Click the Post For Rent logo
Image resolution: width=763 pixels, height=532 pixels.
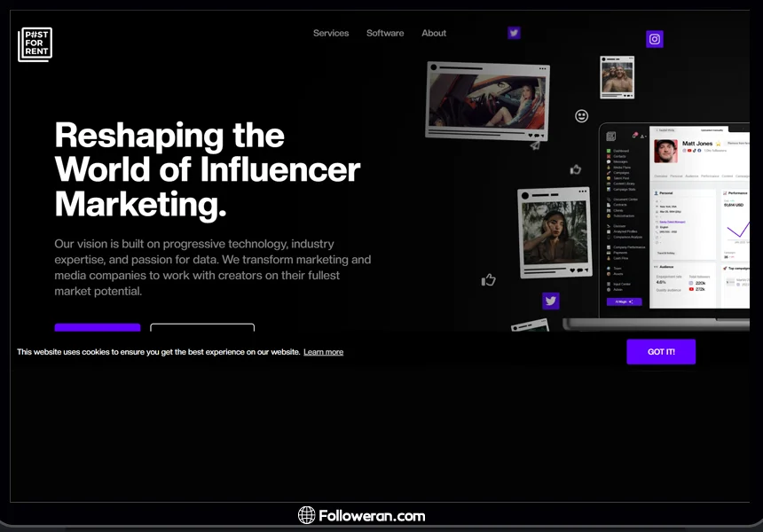pyautogui.click(x=35, y=44)
